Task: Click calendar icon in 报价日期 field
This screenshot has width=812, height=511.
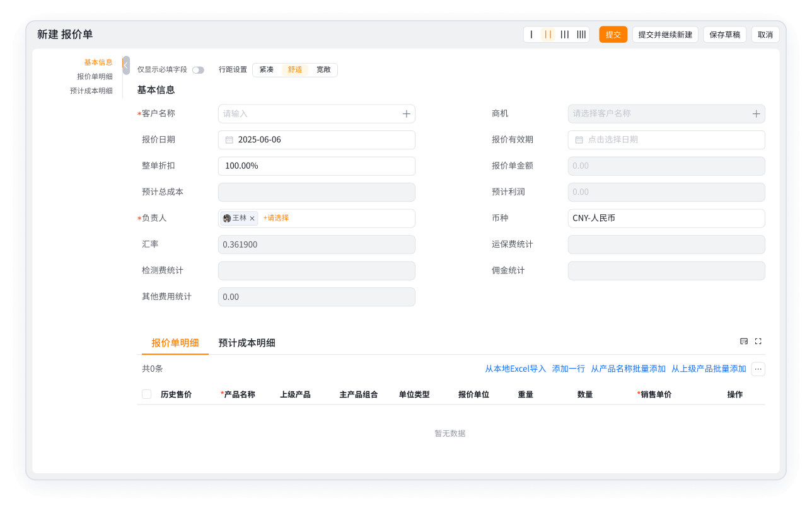Action: [x=229, y=140]
